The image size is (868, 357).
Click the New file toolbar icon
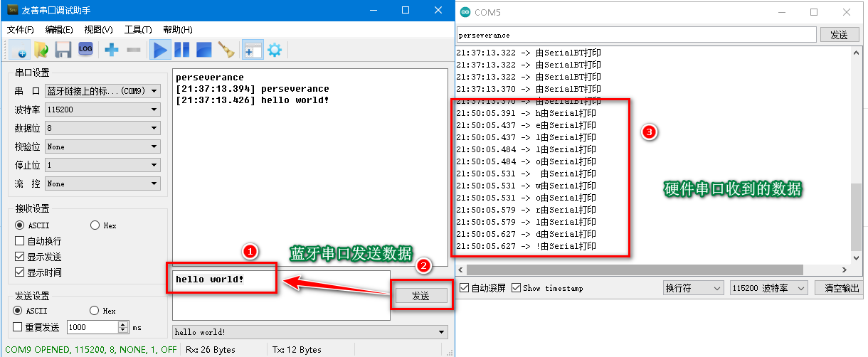18,50
